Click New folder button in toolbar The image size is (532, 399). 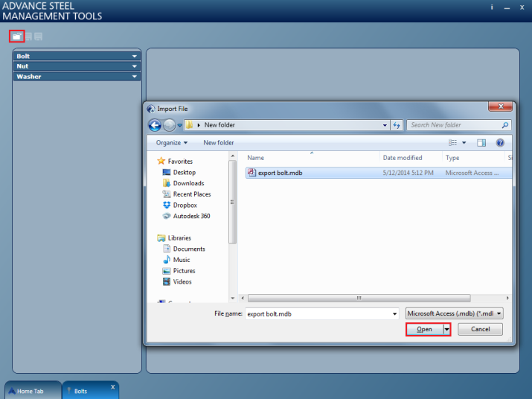click(219, 143)
